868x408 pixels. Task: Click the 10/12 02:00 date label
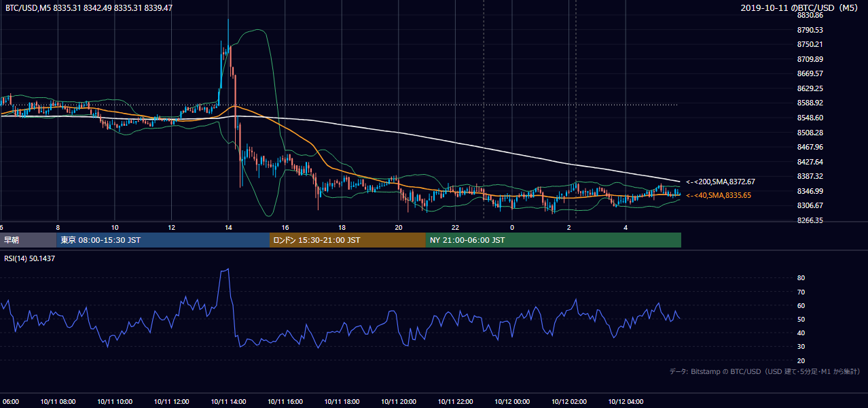(569, 402)
